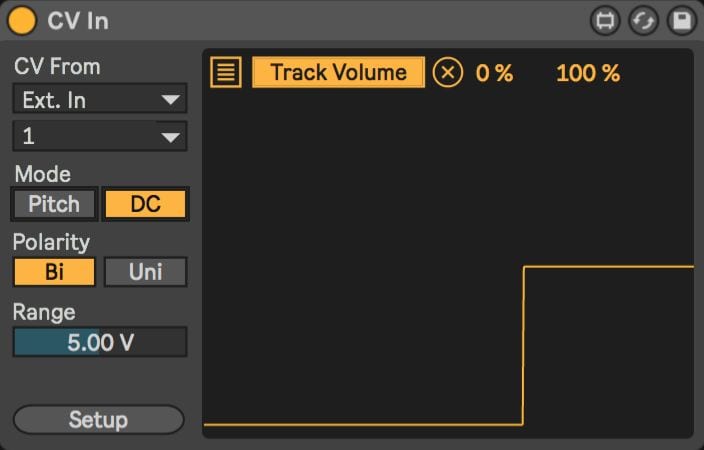Screen dimensions: 704x450
Task: Set polarity to Uni
Action: coord(145,272)
